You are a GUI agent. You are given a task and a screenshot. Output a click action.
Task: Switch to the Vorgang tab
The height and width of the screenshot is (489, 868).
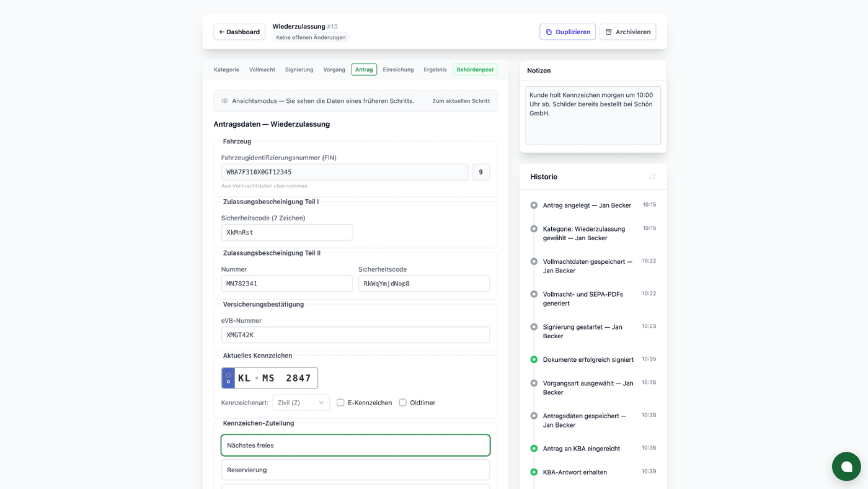334,70
